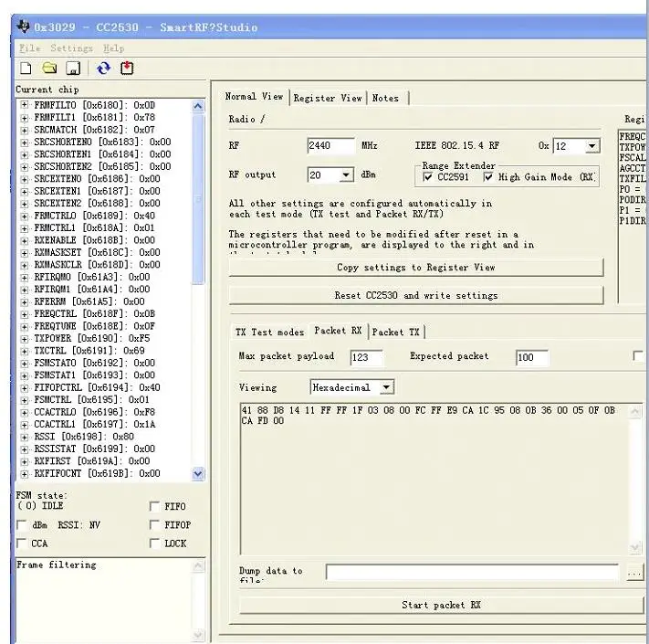Expand the RXENABLE register node

(x=25, y=240)
